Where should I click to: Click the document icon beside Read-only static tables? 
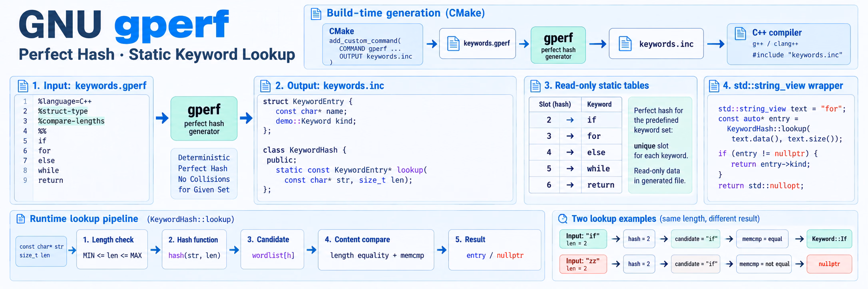(535, 86)
